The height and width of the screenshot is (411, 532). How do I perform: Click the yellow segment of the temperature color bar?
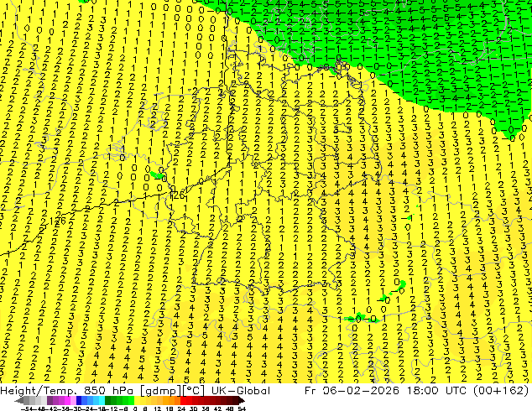[138, 401]
